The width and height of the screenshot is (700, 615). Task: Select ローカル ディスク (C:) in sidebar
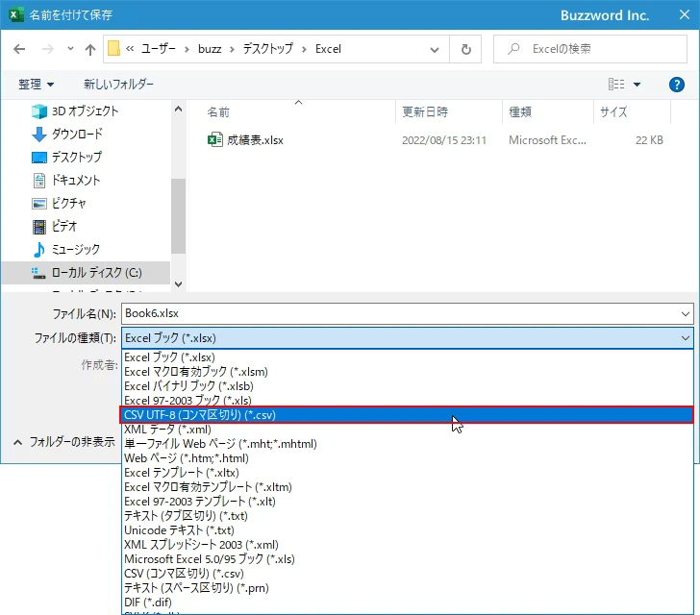point(86,273)
